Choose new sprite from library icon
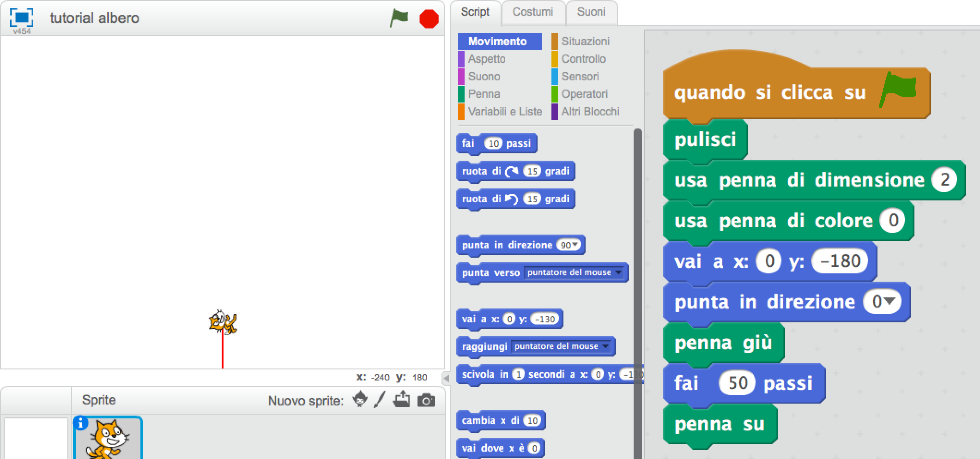The image size is (980, 459). tap(360, 399)
